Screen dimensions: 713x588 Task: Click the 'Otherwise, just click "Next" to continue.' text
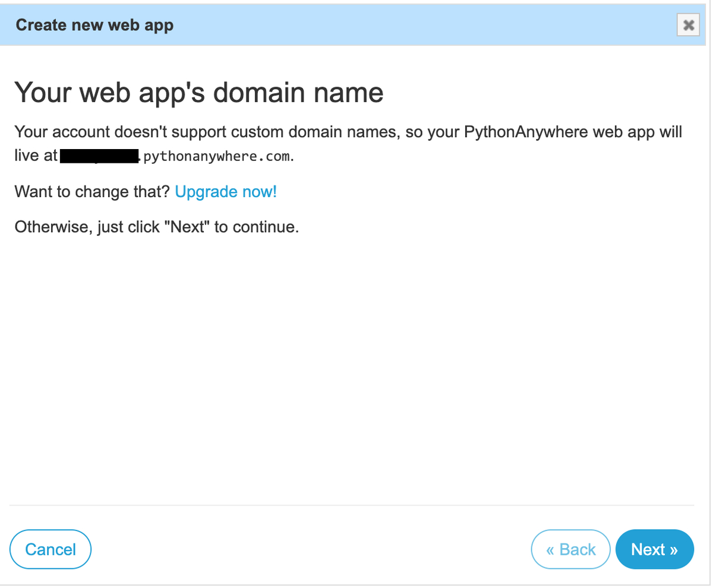pyautogui.click(x=156, y=227)
